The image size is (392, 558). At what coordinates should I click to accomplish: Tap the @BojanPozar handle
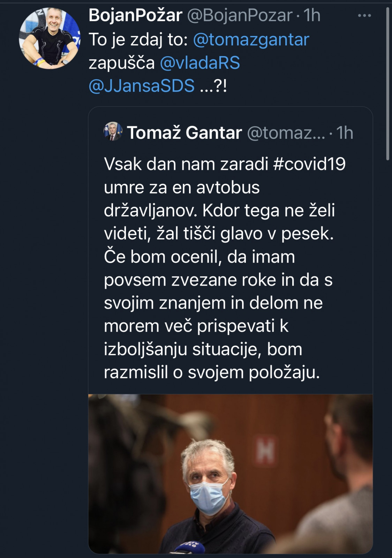click(240, 15)
